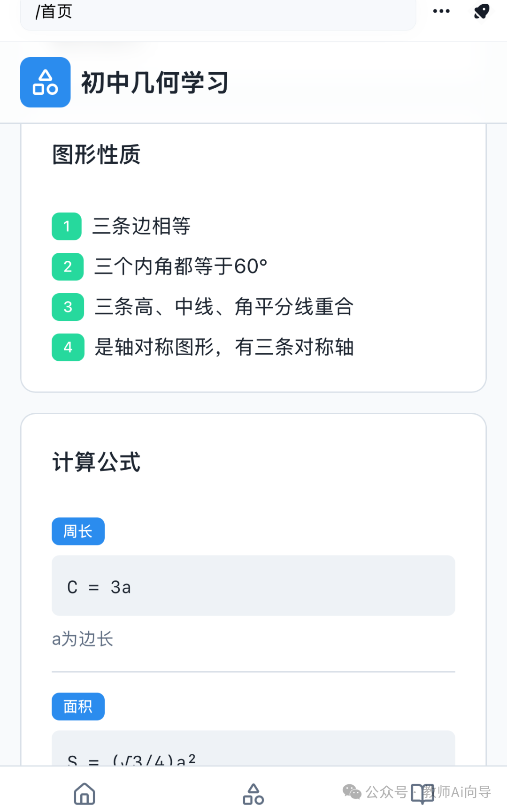The width and height of the screenshot is (507, 812).
Task: Open the shapes tab in bottom navigation
Action: [253, 793]
